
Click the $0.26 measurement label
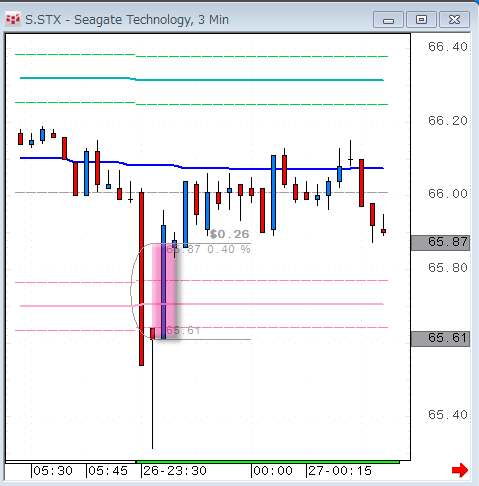click(229, 234)
